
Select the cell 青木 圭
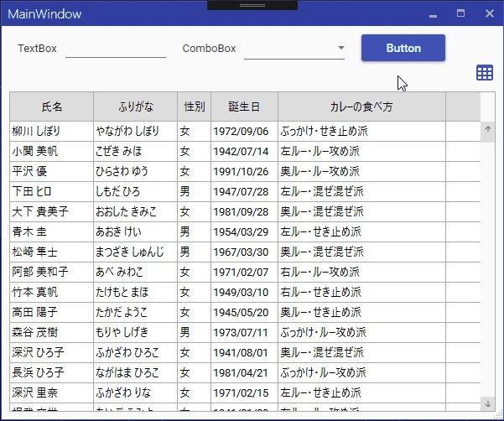tap(51, 231)
